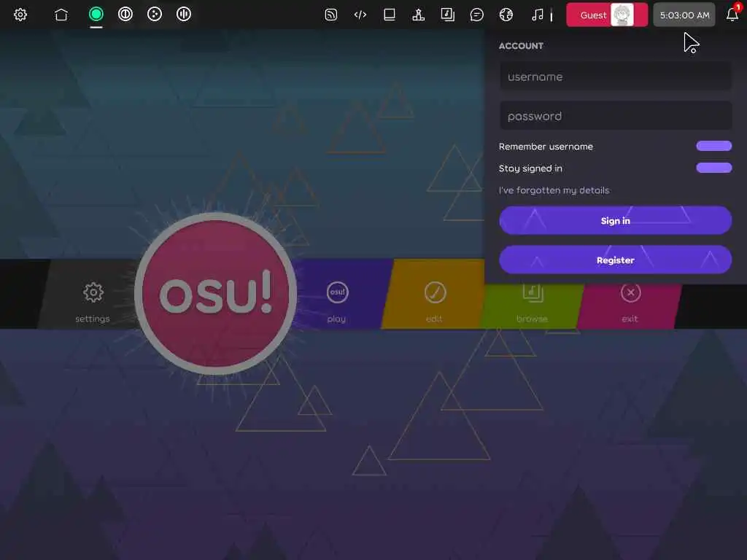Open settings from the toolbar gear icon
Screen dimensions: 747x560
(20, 15)
